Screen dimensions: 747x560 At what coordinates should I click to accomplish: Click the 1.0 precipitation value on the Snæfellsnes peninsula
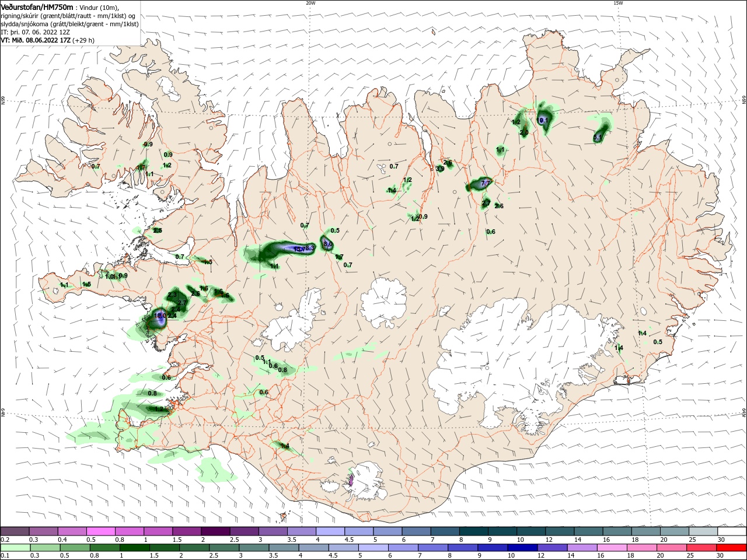[x=110, y=276]
